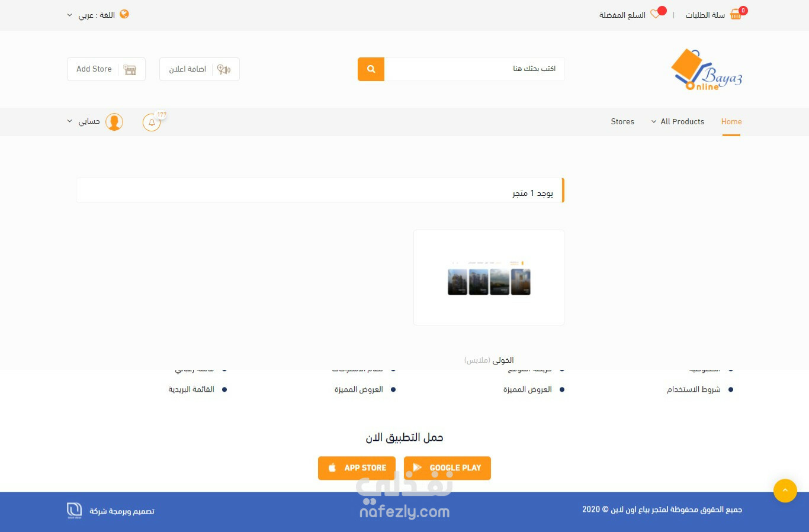
Task: Open the shopping cart basket icon
Action: 736,15
